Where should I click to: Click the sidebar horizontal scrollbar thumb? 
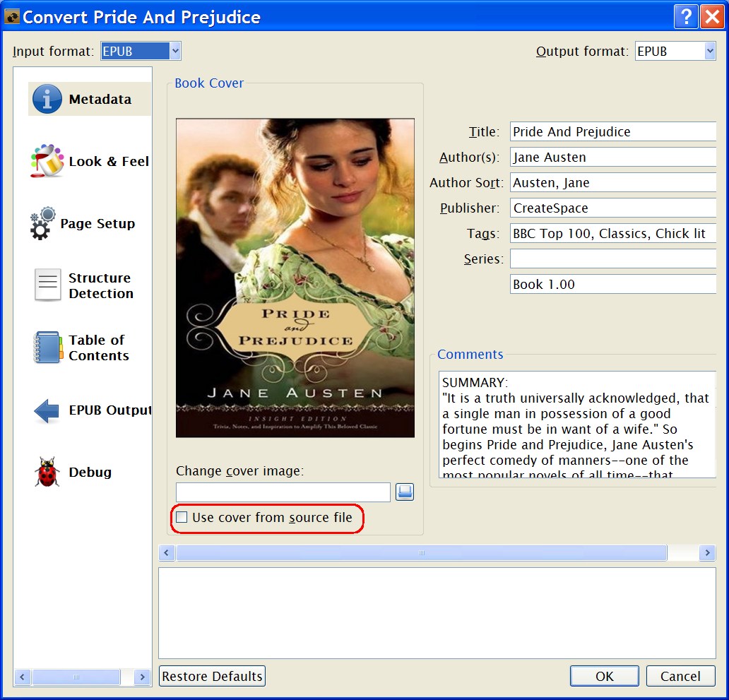point(76,677)
